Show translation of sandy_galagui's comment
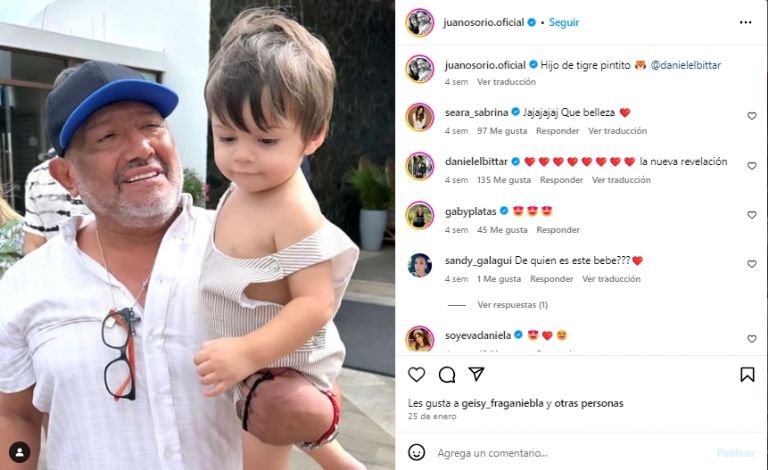The width and height of the screenshot is (768, 470). click(x=611, y=279)
